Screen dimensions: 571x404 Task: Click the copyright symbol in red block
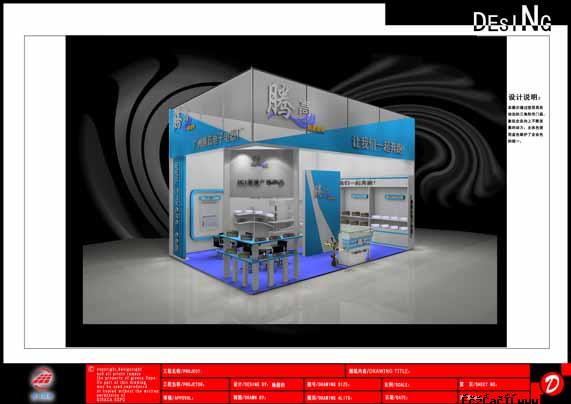[91, 369]
